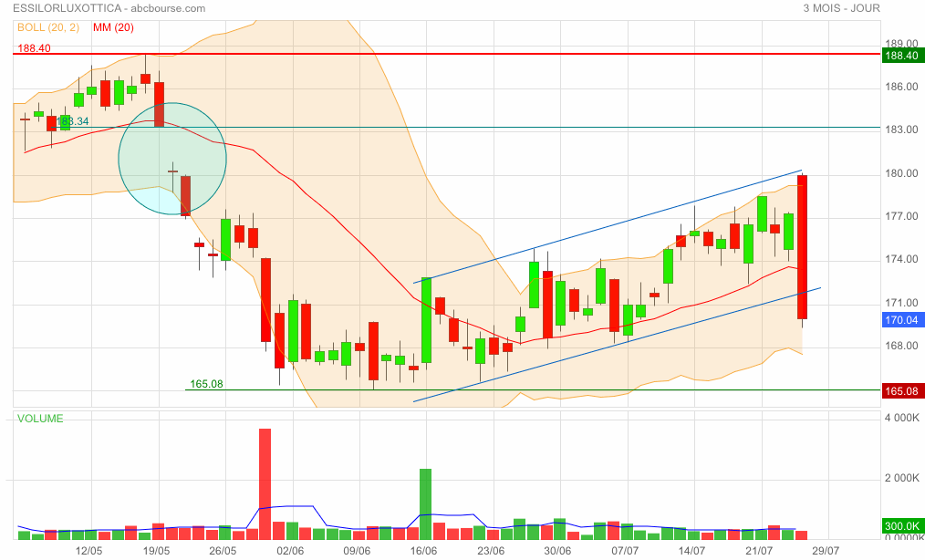Click the 168.00 axis value
The image size is (925, 560).
pos(901,346)
